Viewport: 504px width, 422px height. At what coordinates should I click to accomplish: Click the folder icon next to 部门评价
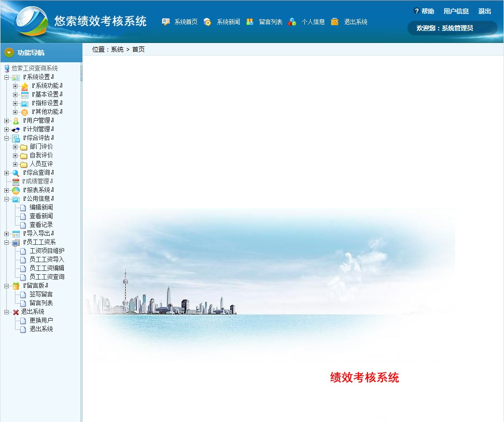[x=24, y=147]
